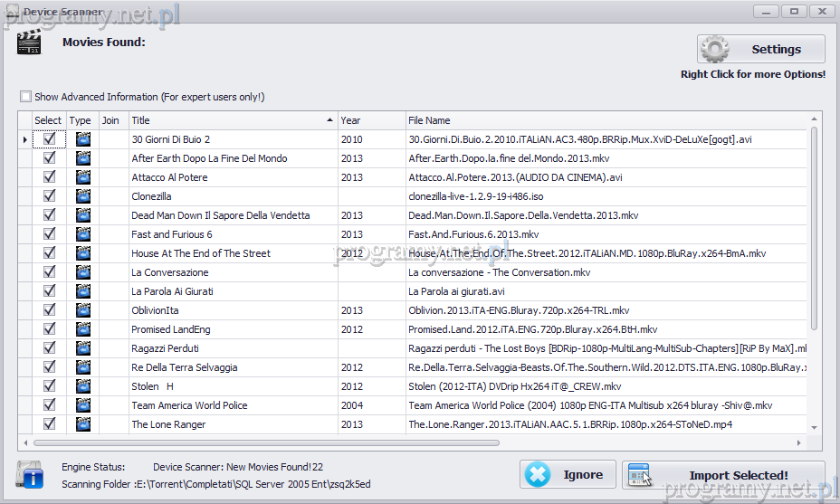Screen dimensions: 840x504
Task: Click the type icon for Ragazzi Perduti
Action: pyautogui.click(x=83, y=348)
